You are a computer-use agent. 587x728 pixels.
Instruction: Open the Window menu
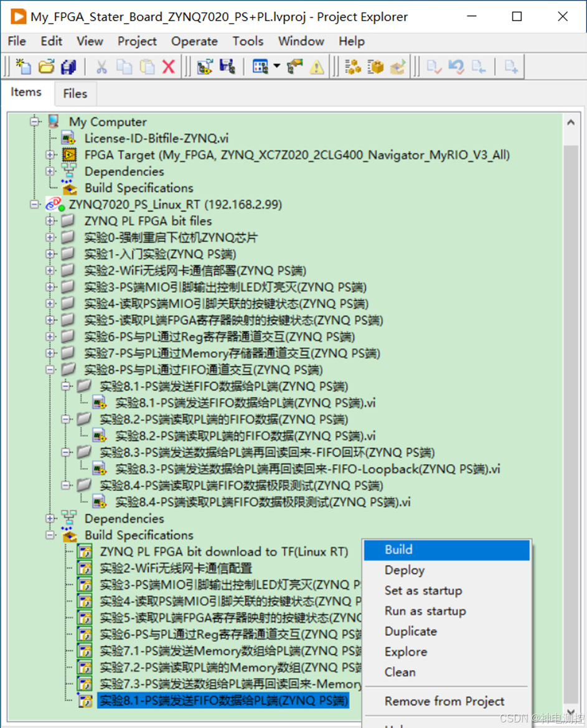tap(301, 41)
